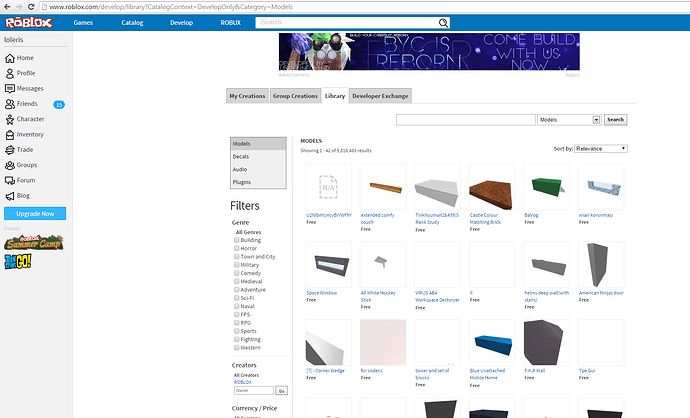Image resolution: width=690 pixels, height=418 pixels.
Task: Open the extended comfy couch link
Action: (378, 219)
